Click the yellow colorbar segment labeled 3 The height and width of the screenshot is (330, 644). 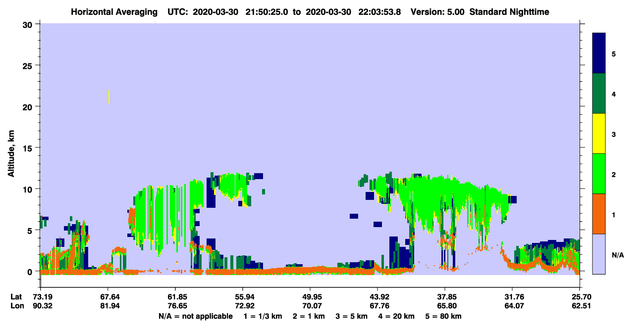coord(599,134)
